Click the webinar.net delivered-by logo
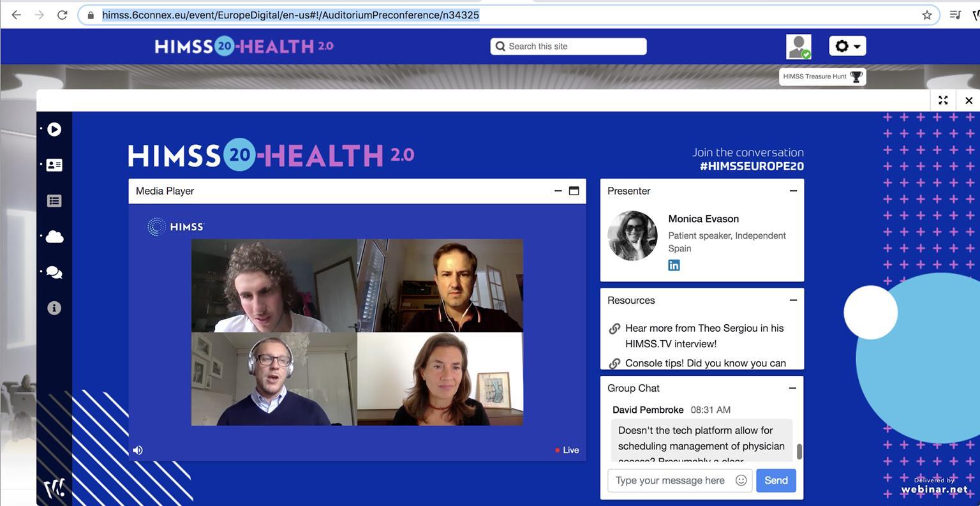The width and height of the screenshot is (980, 506). point(935,486)
